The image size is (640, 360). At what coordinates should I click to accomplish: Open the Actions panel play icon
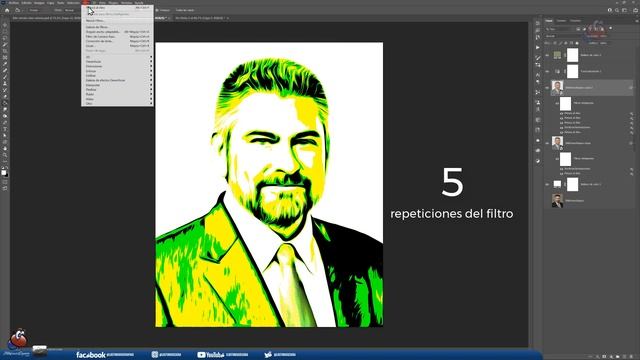(538, 47)
